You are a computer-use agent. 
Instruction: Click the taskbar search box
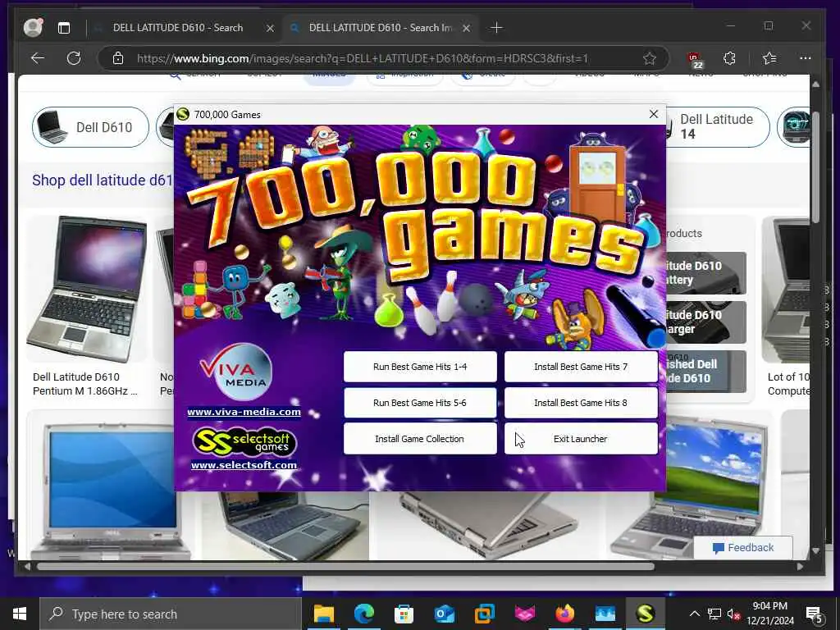171,614
